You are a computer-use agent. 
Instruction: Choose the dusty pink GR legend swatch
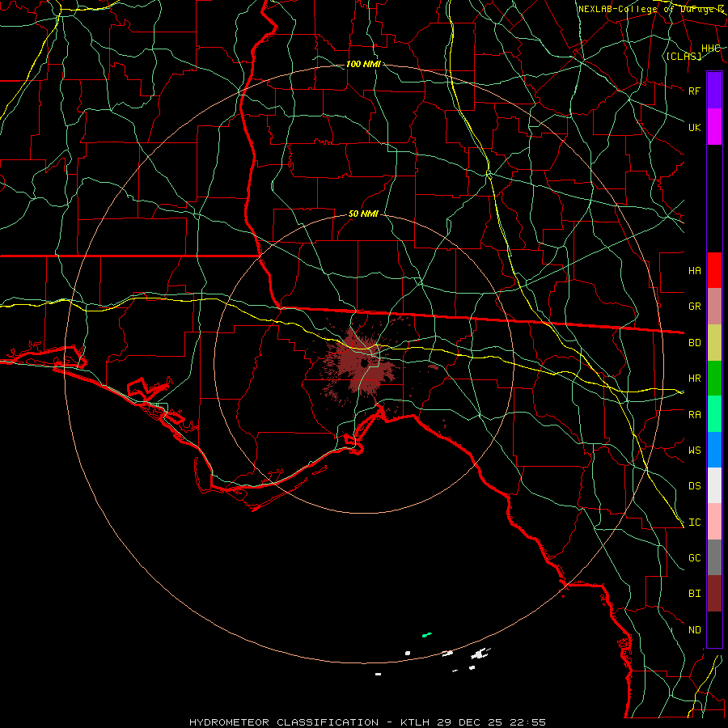tap(714, 307)
